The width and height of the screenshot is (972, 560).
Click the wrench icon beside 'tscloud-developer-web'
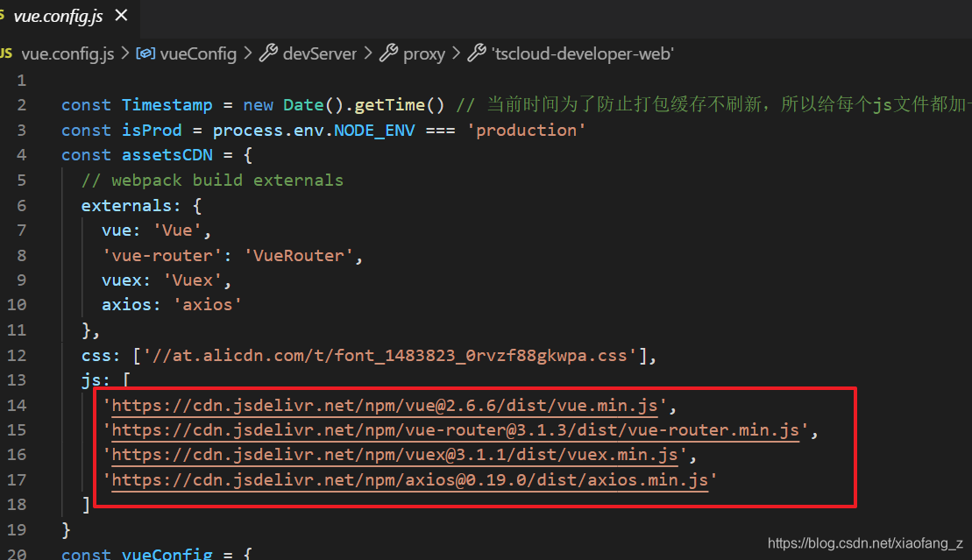pos(477,53)
